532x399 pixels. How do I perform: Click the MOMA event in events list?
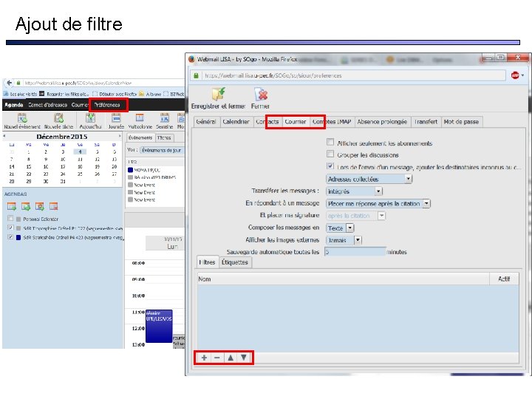[147, 170]
